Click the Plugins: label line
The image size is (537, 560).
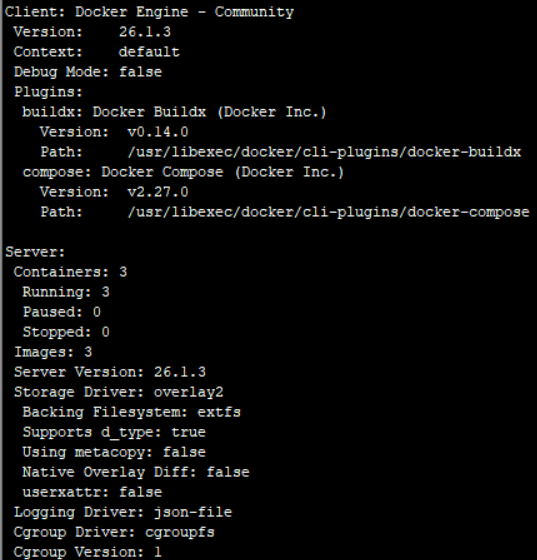(x=48, y=92)
